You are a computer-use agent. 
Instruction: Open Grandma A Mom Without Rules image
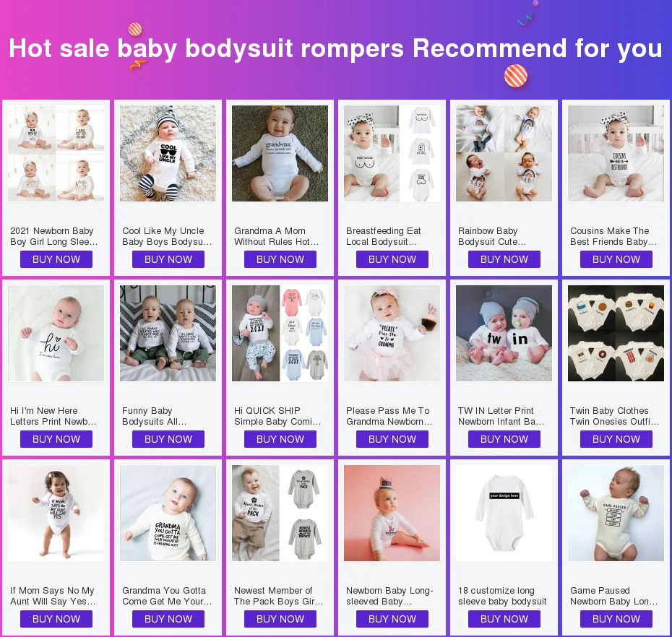280,153
